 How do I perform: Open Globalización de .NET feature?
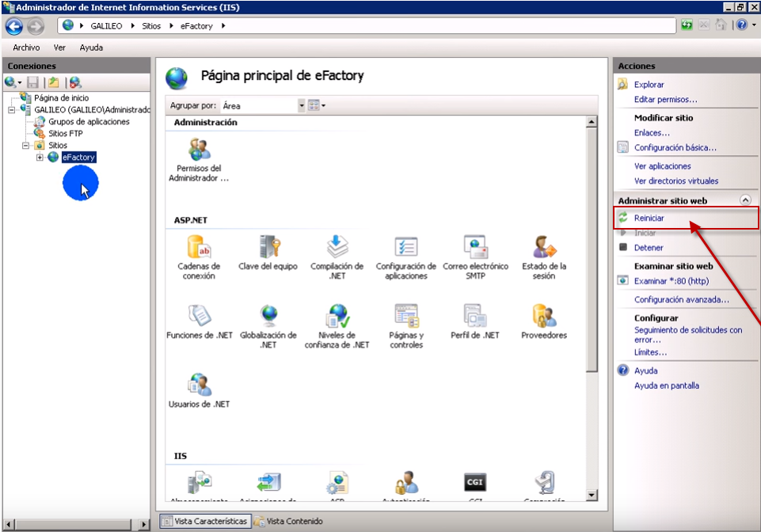click(x=268, y=326)
